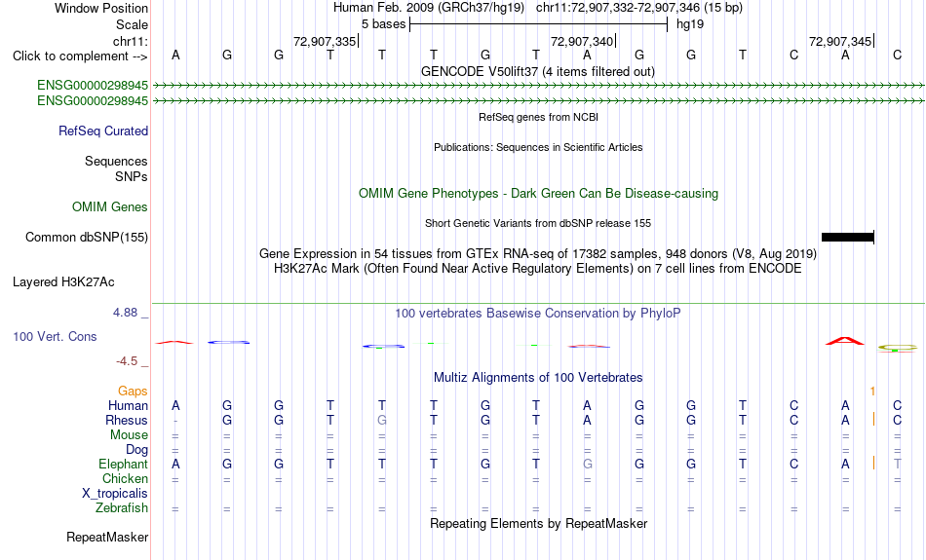The width and height of the screenshot is (926, 560).
Task: Click the GENCODE V50lift37 track title
Action: tap(538, 71)
